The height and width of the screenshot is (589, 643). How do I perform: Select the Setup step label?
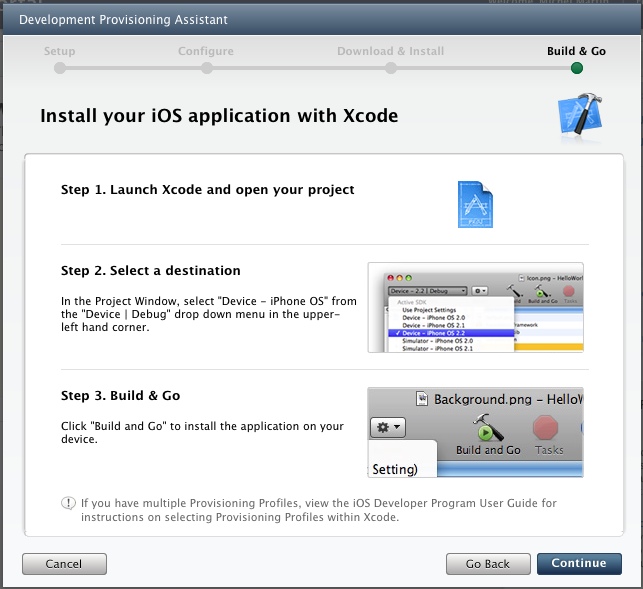[59, 51]
